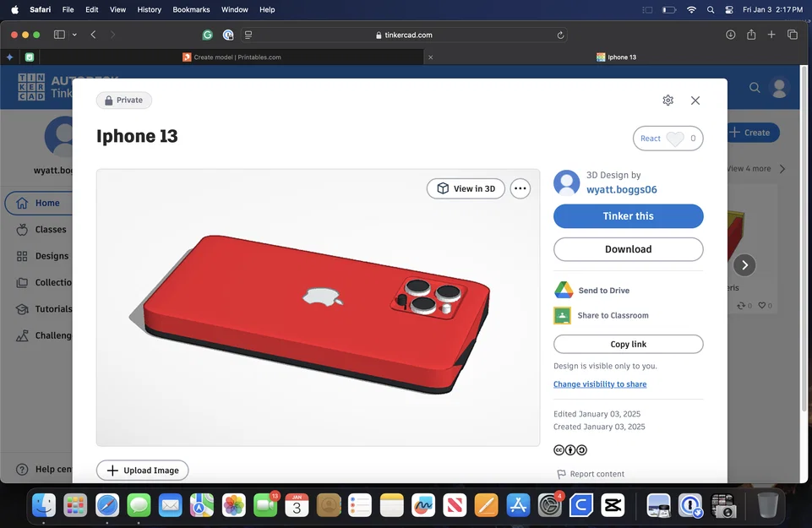Expand View 4 more chevron

tap(782, 169)
